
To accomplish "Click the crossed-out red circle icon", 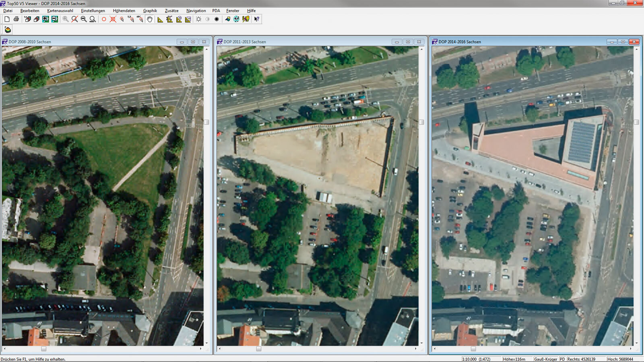I will point(113,19).
